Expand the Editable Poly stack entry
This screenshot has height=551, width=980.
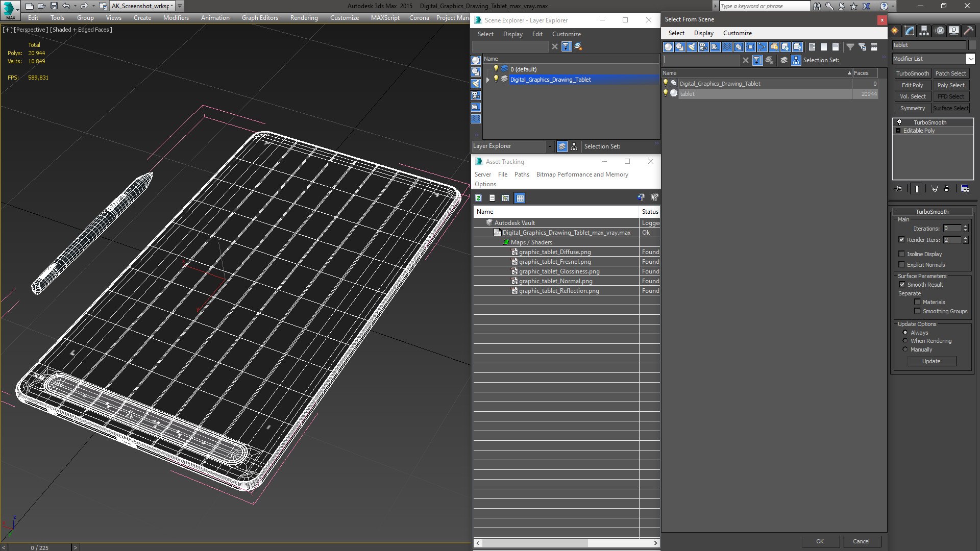click(898, 131)
